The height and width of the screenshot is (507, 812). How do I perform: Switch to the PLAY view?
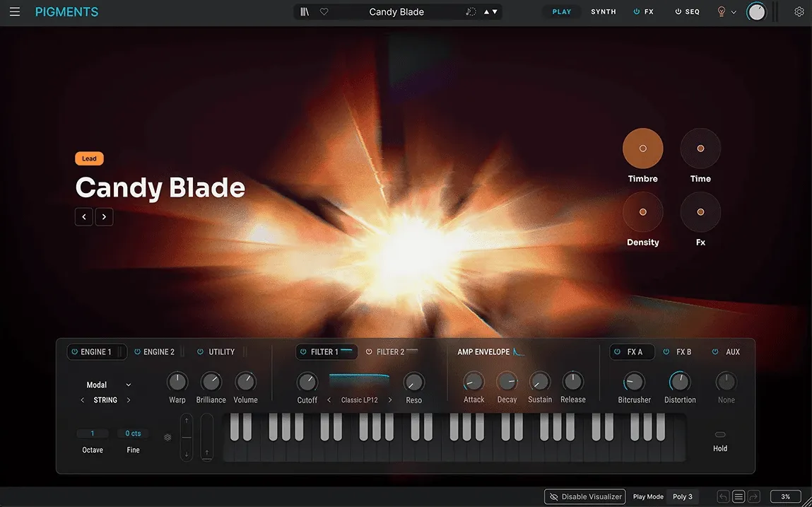coord(561,11)
